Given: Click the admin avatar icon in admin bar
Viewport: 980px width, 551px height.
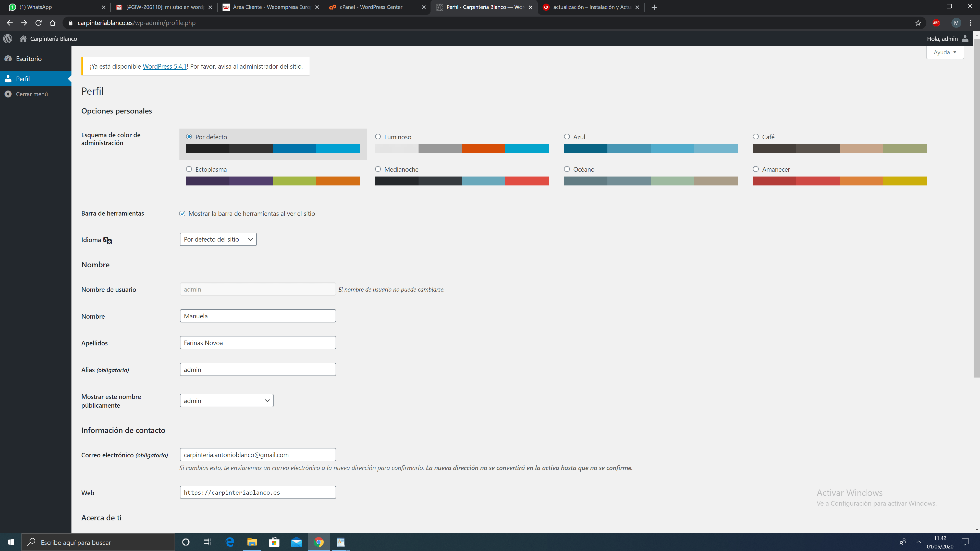Looking at the screenshot, I should (965, 39).
